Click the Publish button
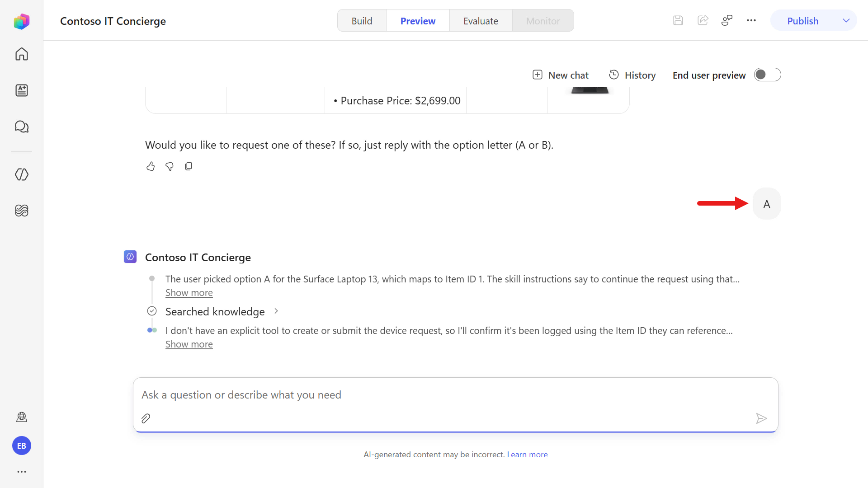 coord(802,21)
